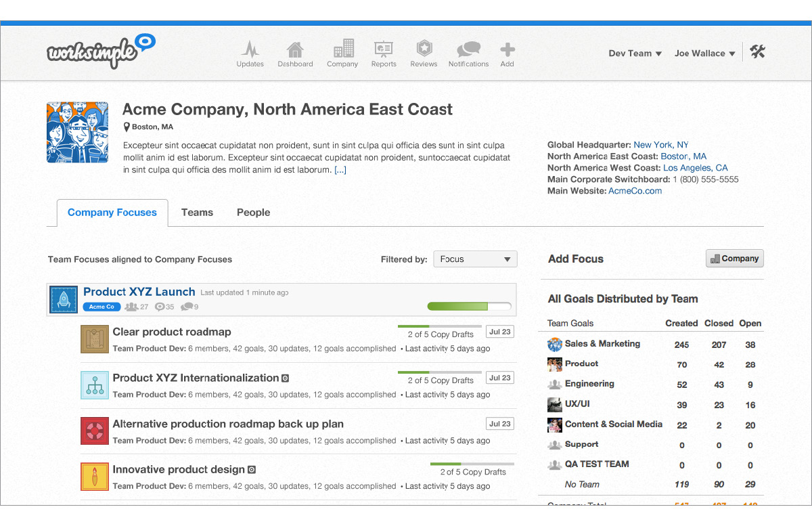Viewport: 812px width, 526px height.
Task: Click the Acme Company profile picture
Action: pos(77,133)
